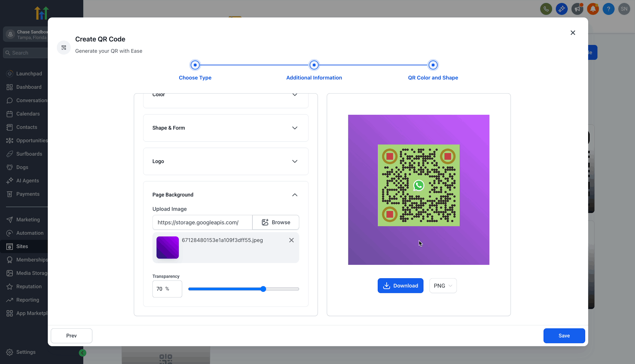Click the Marketing paper plane icon
This screenshot has width=635, height=364.
pyautogui.click(x=10, y=220)
